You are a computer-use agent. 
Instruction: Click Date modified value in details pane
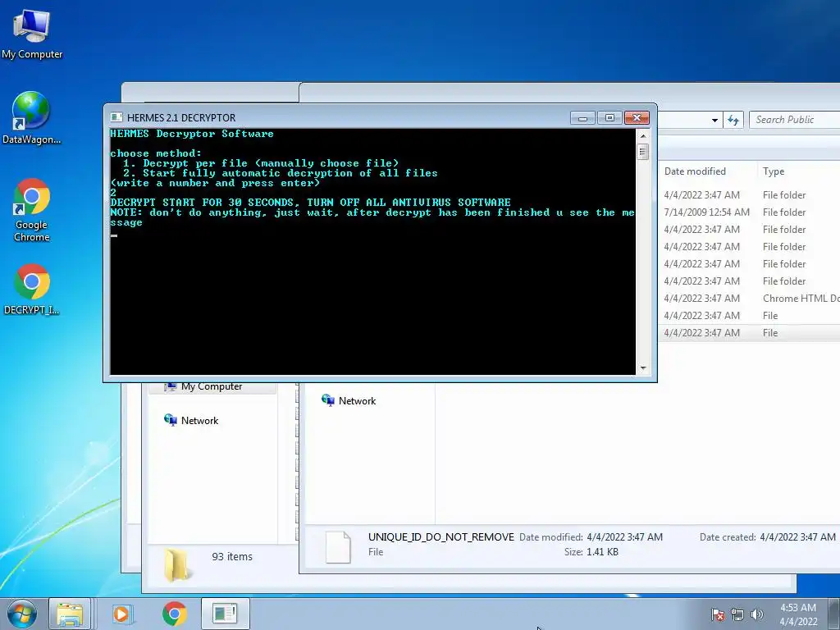coord(624,536)
